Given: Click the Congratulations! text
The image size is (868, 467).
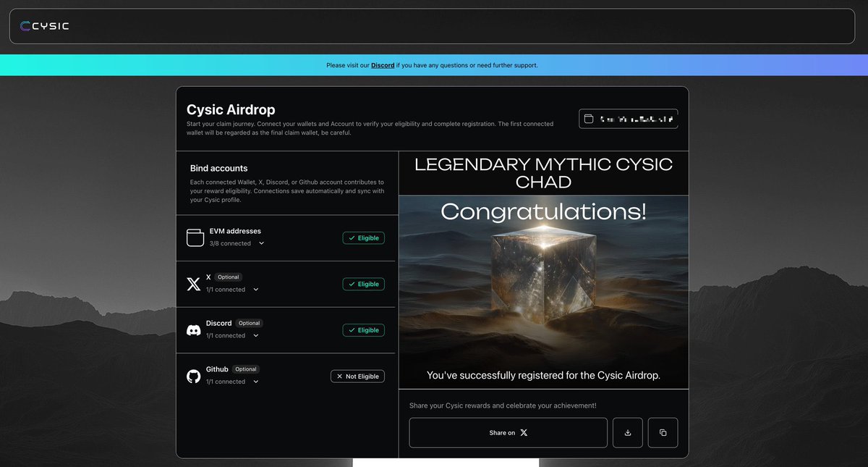Looking at the screenshot, I should point(543,211).
